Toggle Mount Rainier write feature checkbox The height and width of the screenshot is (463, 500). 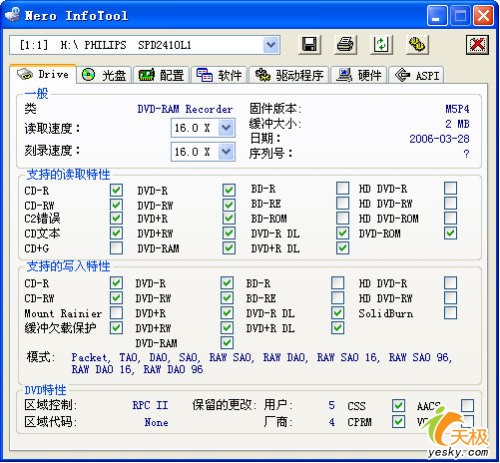click(116, 313)
